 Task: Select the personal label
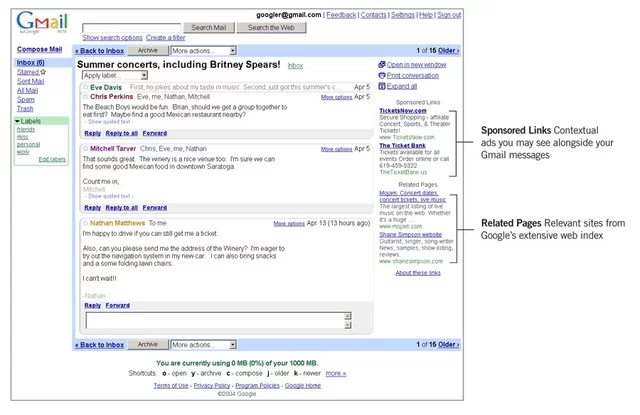pyautogui.click(x=28, y=144)
